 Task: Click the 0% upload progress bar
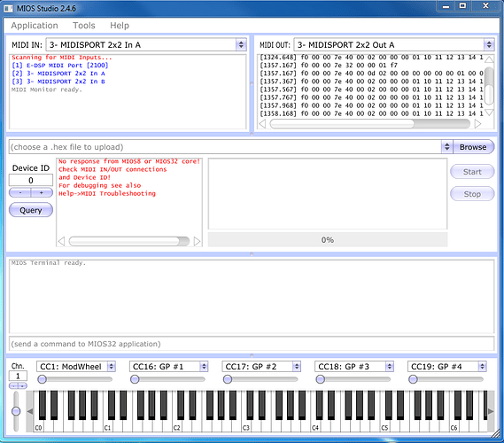coord(328,240)
